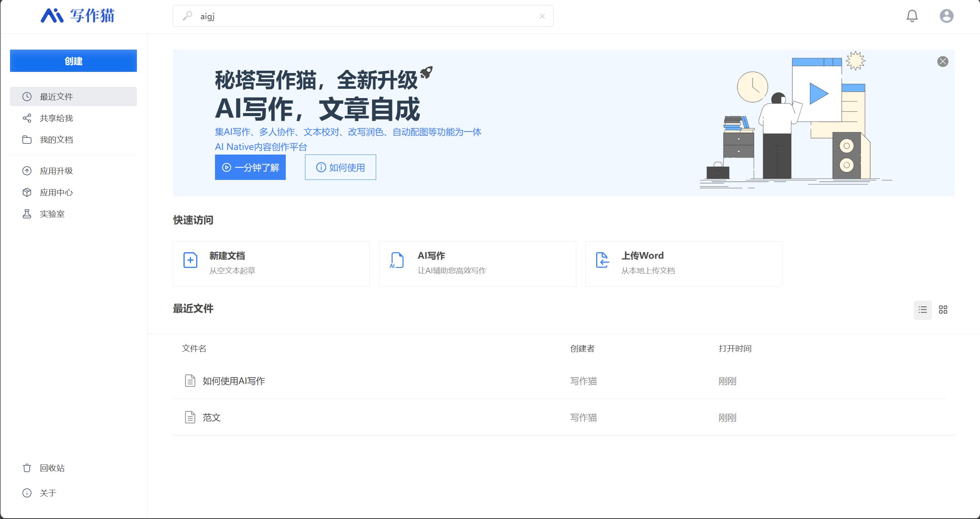Image resolution: width=980 pixels, height=519 pixels.
Task: Open the user account avatar
Action: (946, 16)
